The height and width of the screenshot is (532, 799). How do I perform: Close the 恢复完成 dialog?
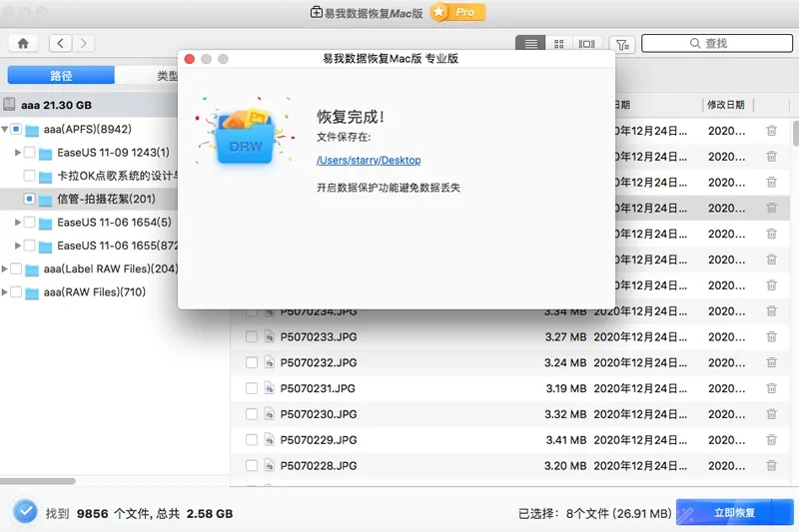190,59
